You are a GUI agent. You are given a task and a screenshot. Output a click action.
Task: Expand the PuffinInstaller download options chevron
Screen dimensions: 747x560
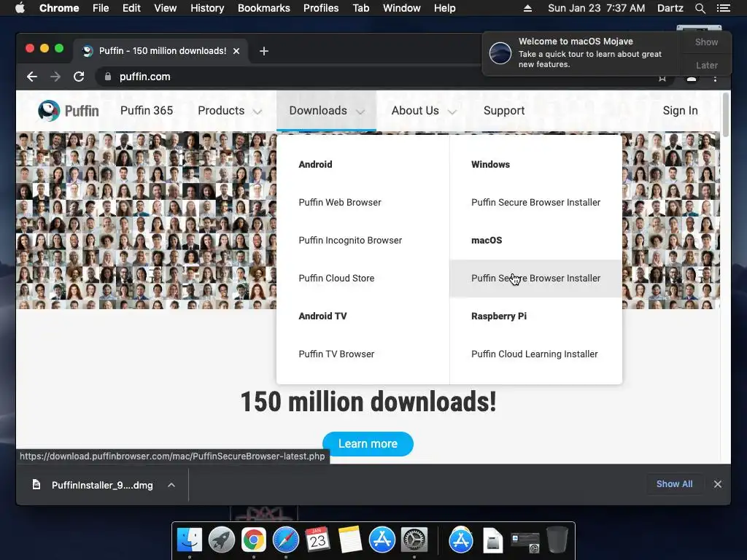click(x=171, y=485)
